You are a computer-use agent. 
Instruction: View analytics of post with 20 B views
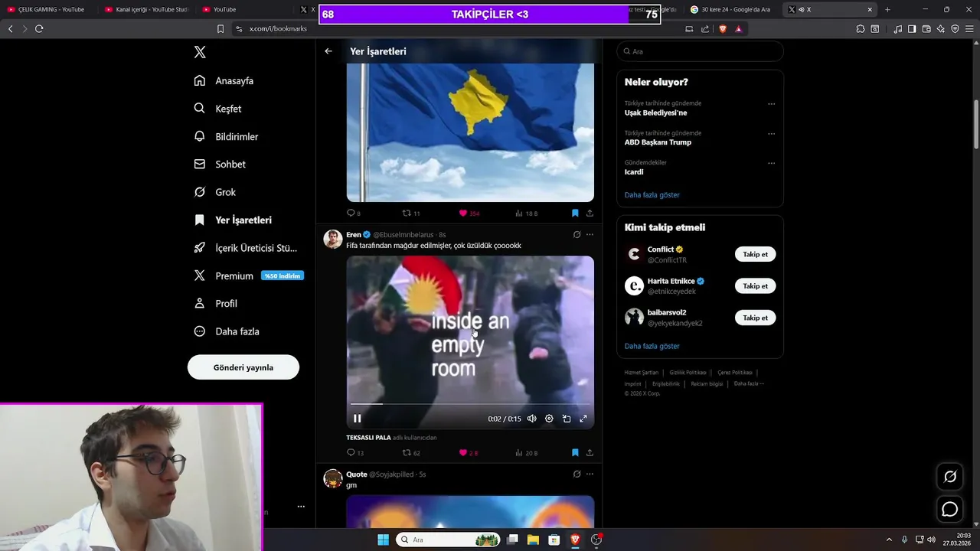[x=526, y=453]
